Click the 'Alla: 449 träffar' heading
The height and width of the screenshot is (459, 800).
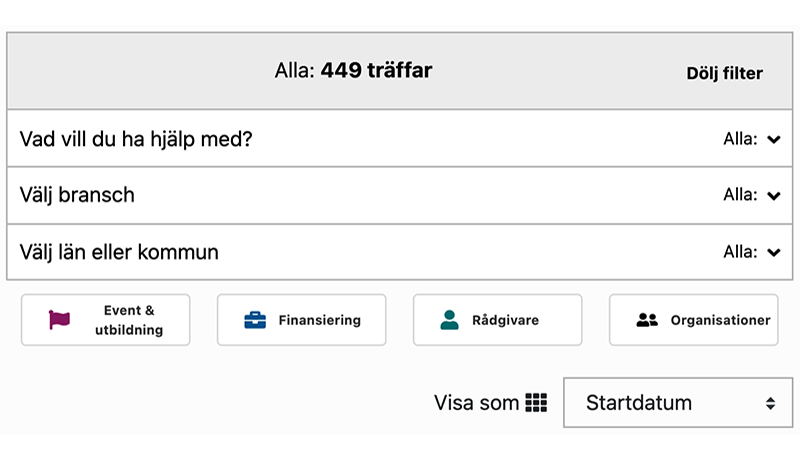353,71
